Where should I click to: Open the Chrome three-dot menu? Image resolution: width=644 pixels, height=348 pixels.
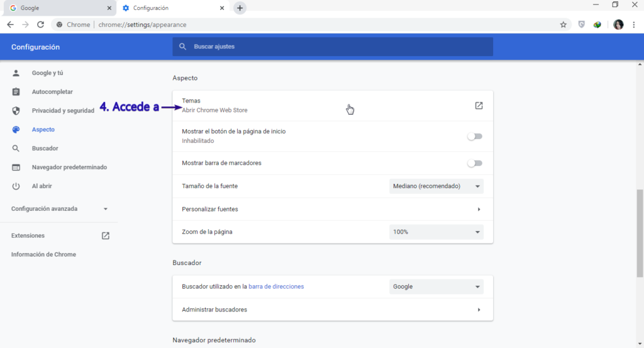point(634,25)
